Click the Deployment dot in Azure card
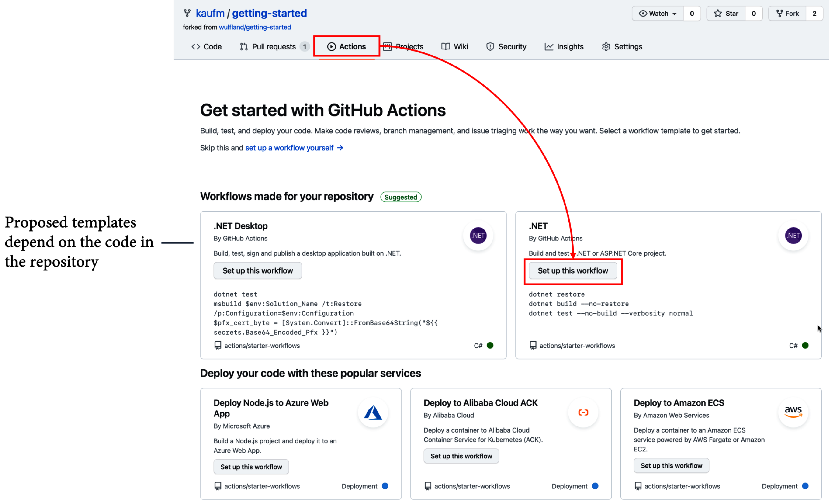 385,486
